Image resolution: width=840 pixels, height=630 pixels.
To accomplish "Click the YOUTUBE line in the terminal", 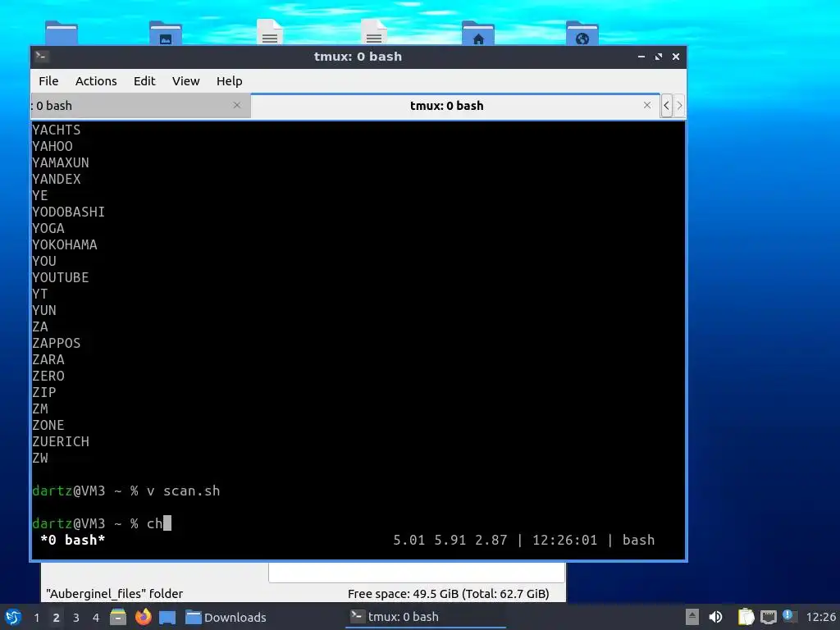I will pos(61,277).
